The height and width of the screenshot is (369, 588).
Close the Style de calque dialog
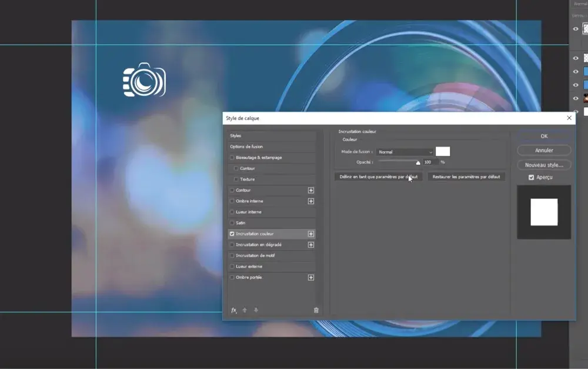[569, 118]
